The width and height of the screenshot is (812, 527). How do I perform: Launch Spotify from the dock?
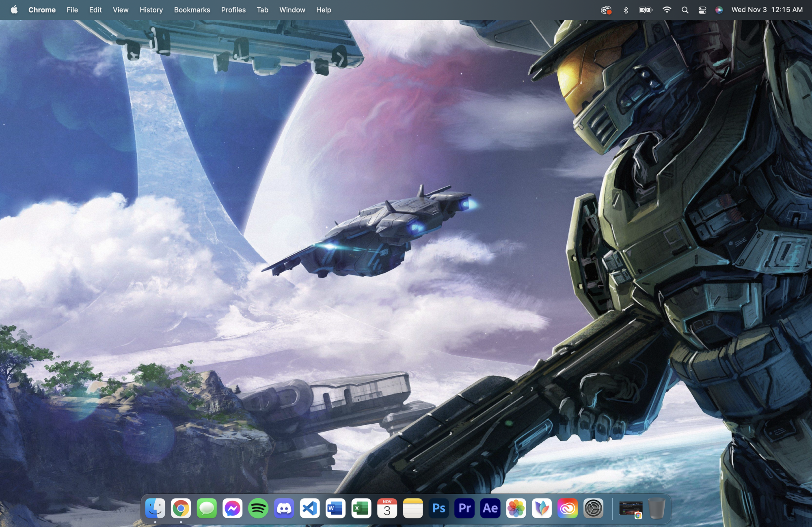tap(258, 508)
